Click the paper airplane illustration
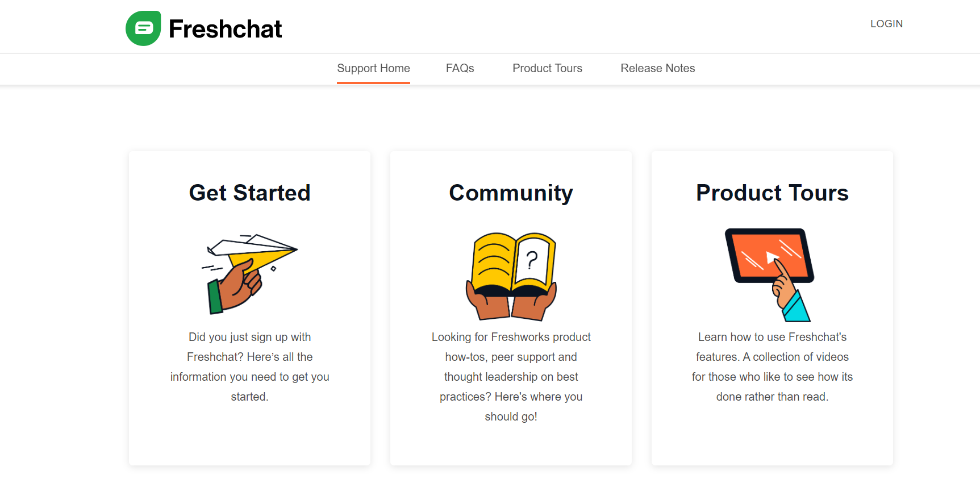The image size is (980, 487). coord(253,249)
